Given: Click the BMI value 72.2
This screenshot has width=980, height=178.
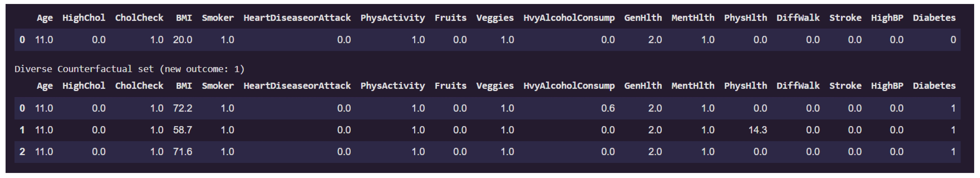Looking at the screenshot, I should [183, 108].
